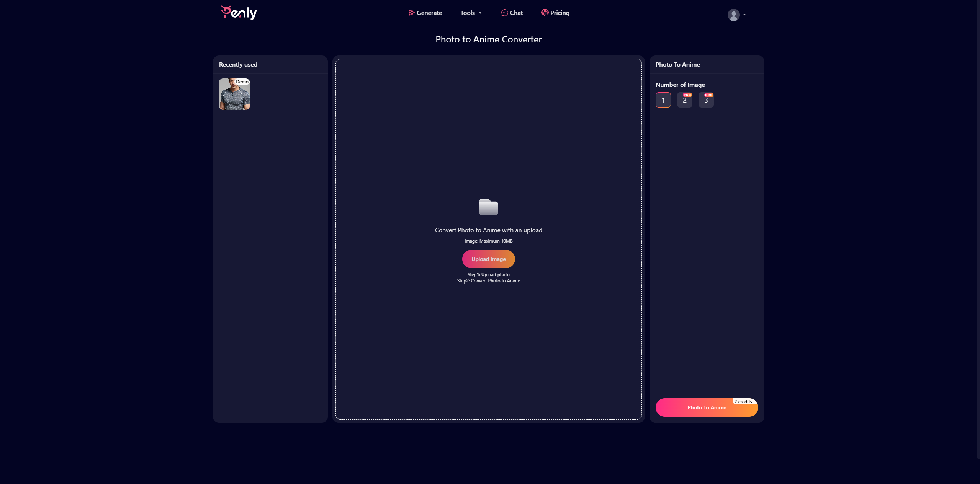Expand the Tools dropdown menu
Viewport: 980px width, 484px height.
coord(471,13)
